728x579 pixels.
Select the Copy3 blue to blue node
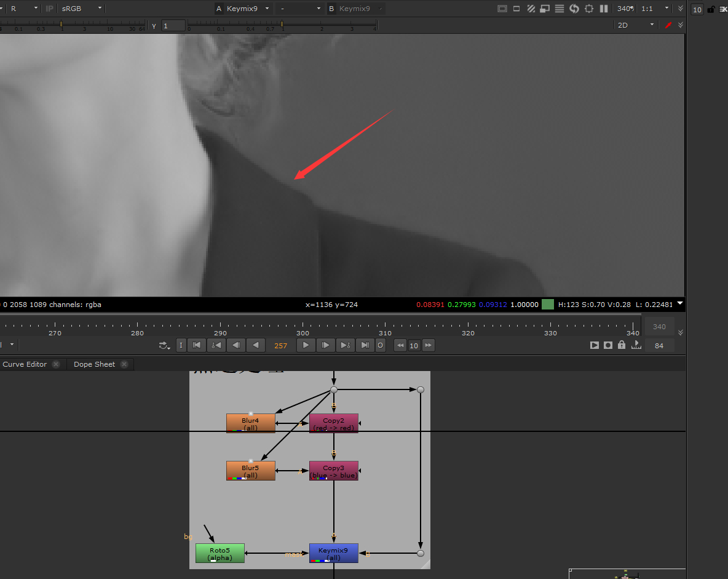[x=334, y=471]
